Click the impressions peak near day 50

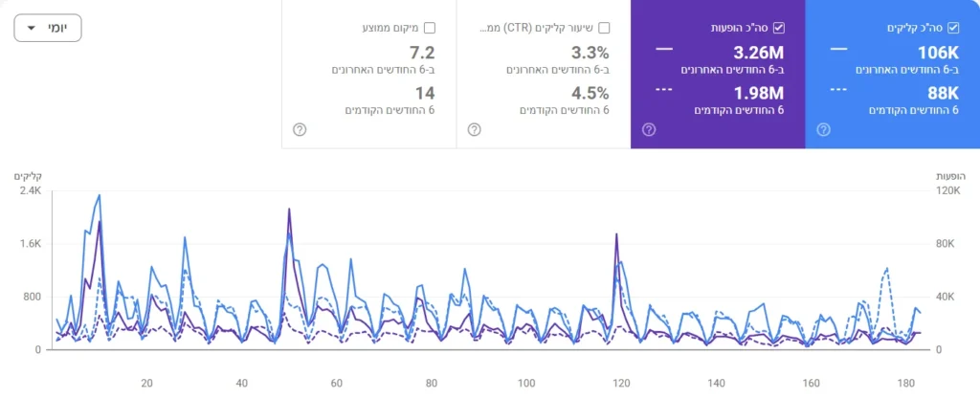click(289, 210)
